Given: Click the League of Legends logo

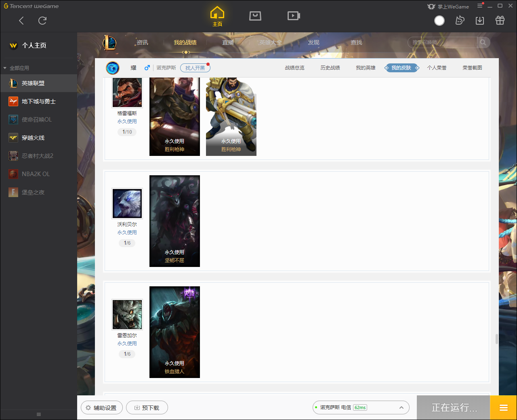Looking at the screenshot, I should tap(109, 42).
